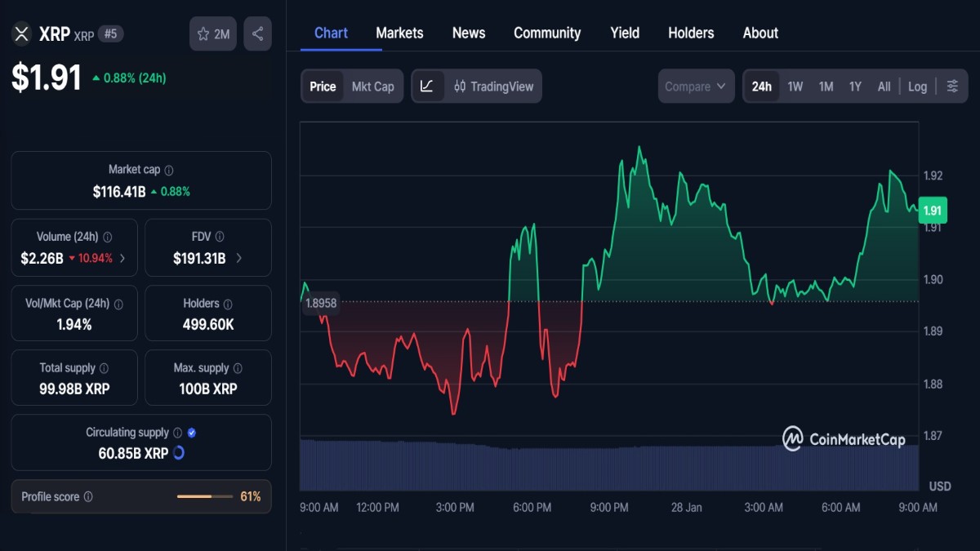
Task: Switch to the Markets tab
Action: 399,33
